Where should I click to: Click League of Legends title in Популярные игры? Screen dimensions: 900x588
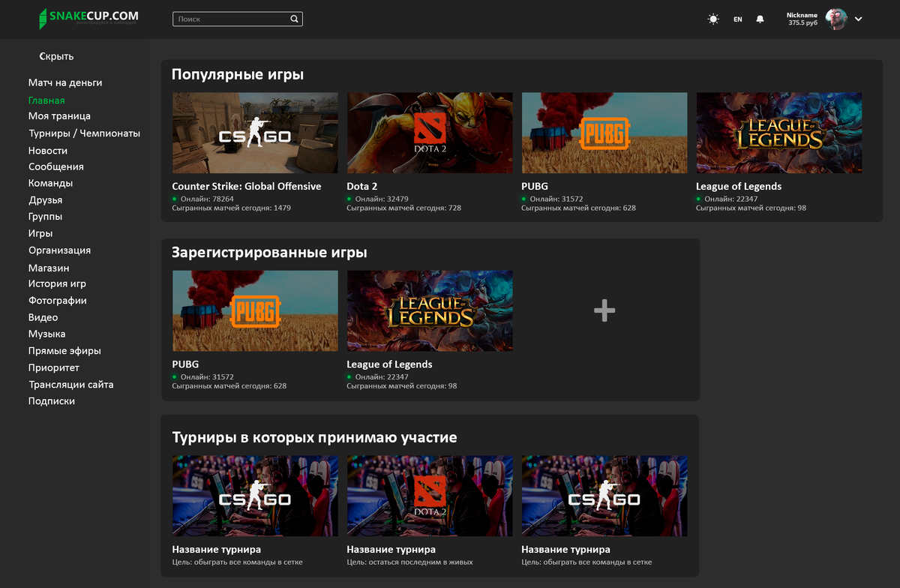tap(739, 186)
